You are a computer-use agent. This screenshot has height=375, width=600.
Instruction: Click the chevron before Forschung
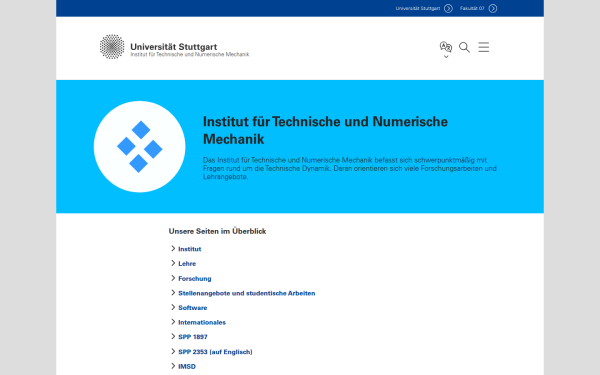[173, 278]
